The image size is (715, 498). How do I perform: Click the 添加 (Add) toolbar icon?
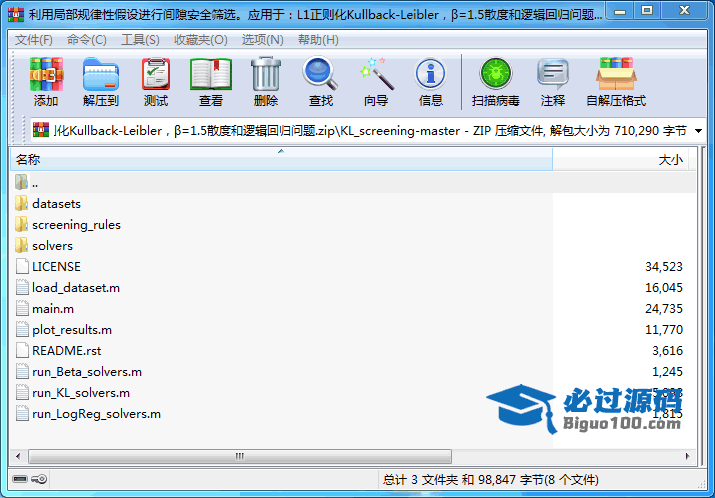coord(46,75)
